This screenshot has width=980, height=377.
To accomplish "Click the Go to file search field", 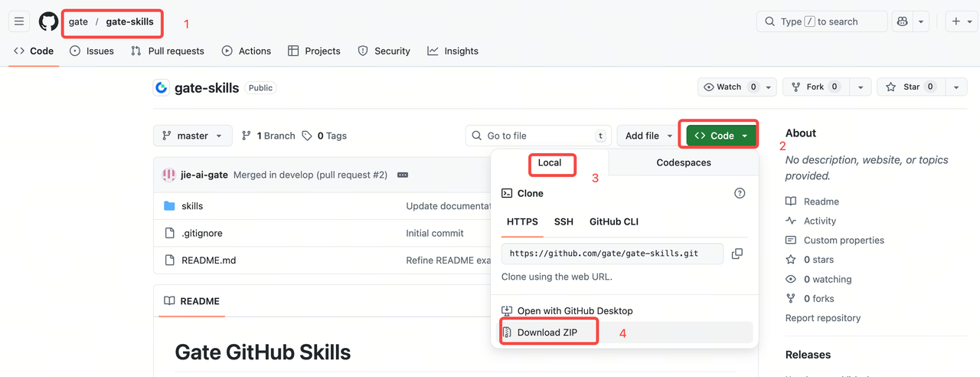I will (538, 136).
